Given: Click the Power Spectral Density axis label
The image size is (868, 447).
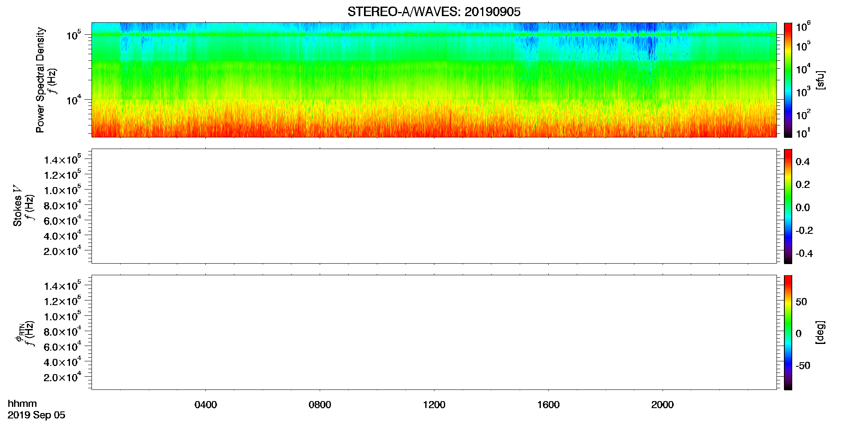Looking at the screenshot, I should click(x=40, y=80).
